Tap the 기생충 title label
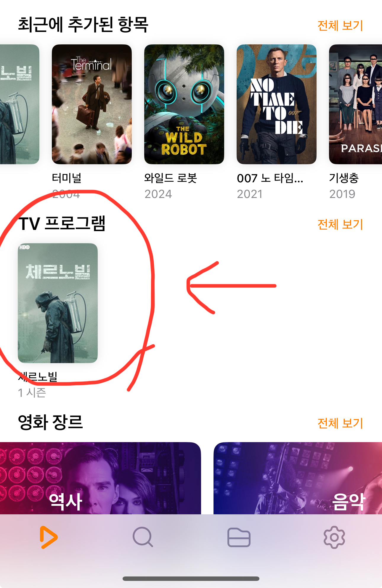 pos(344,178)
